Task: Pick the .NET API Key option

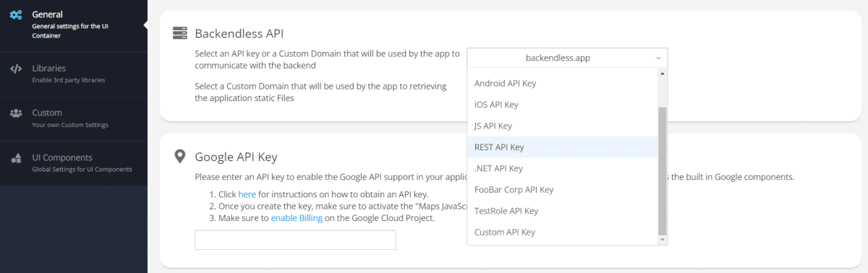Action: 562,168
